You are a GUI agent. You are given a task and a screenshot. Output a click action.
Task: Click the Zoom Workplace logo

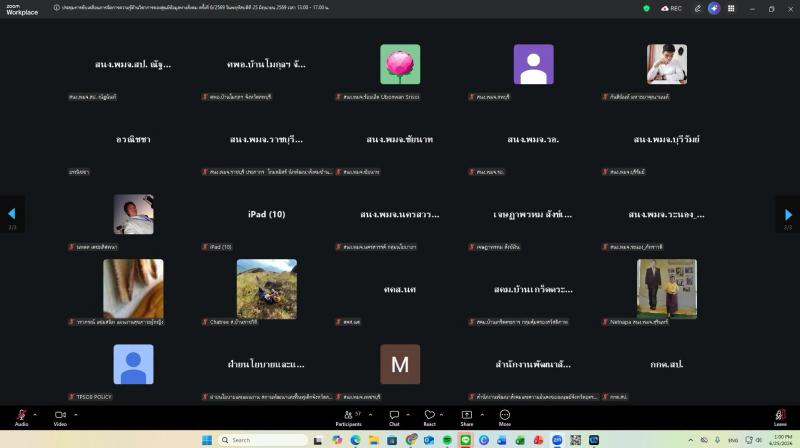pos(22,9)
